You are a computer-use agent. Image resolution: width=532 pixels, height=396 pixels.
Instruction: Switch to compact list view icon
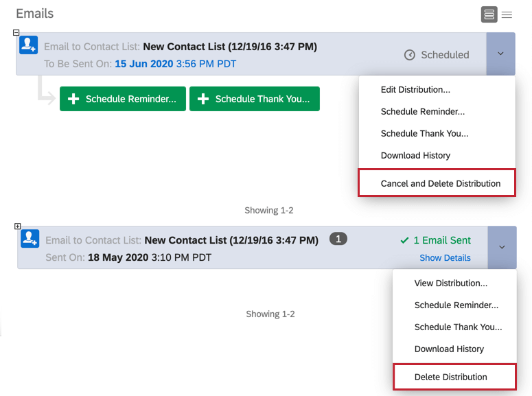click(x=507, y=14)
